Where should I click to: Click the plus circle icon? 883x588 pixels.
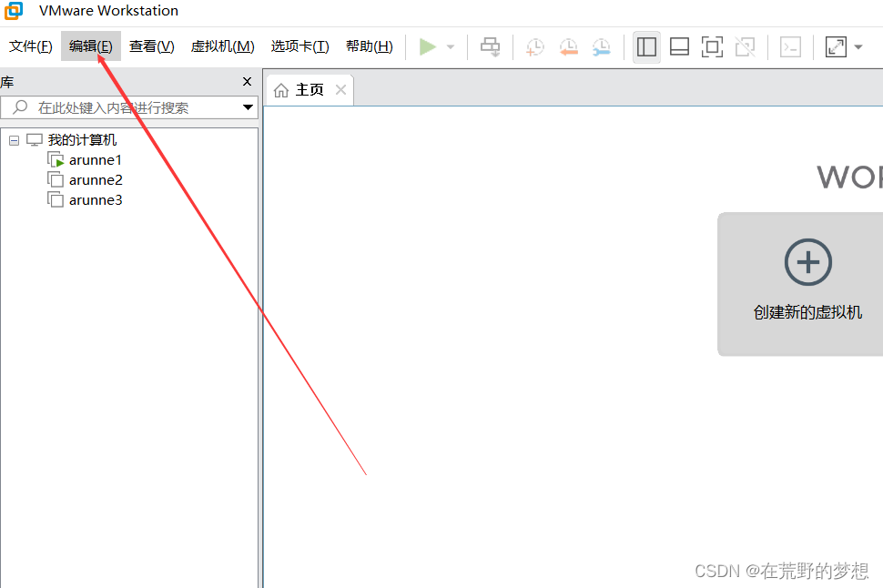click(x=808, y=262)
